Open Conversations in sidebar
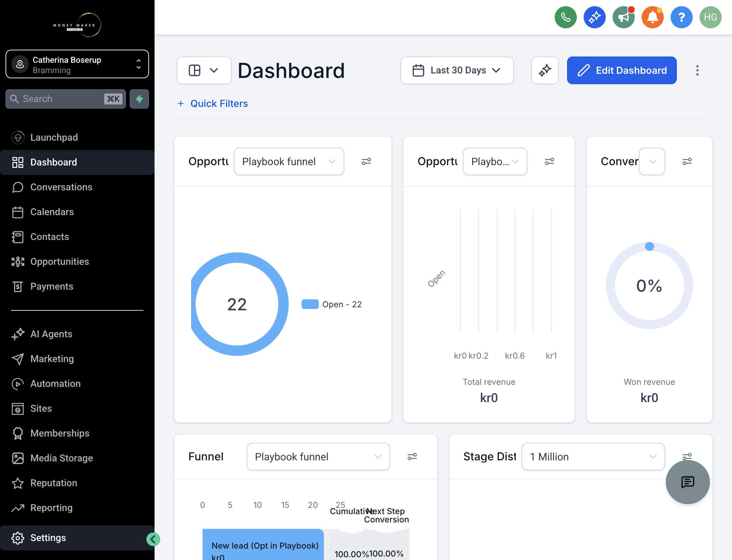Viewport: 732px width, 560px height. [77, 187]
